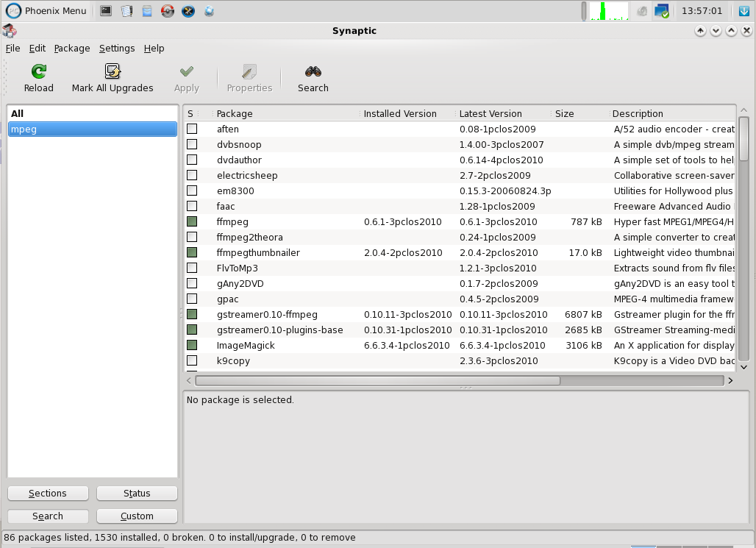Open the terminal launcher in the top panel
Image resolution: width=756 pixels, height=548 pixels.
point(106,11)
